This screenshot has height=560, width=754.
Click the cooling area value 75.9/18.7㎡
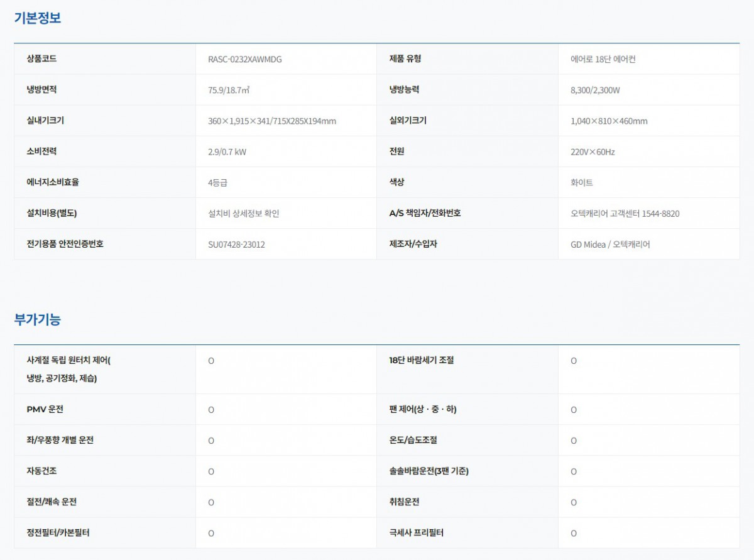229,91
